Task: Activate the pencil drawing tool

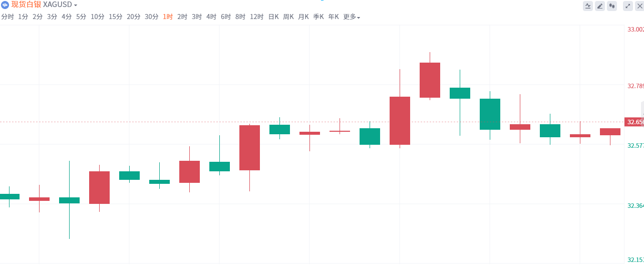Action: click(x=599, y=6)
